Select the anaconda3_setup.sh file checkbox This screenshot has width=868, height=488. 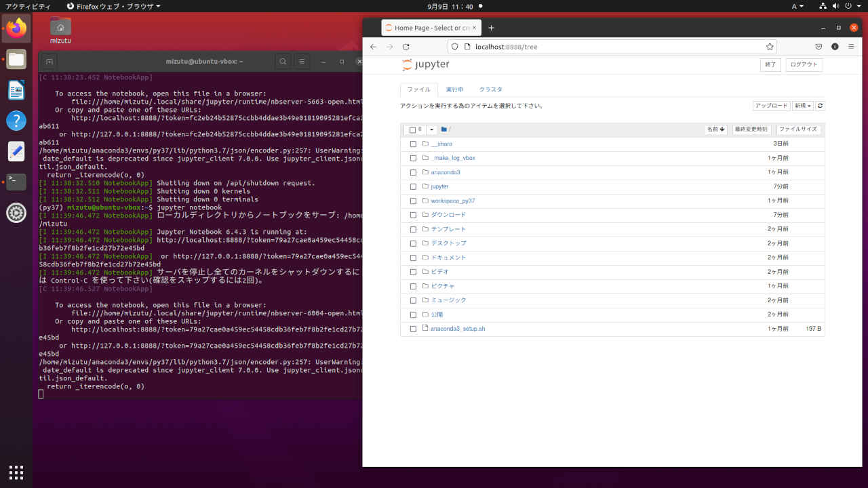pos(413,329)
